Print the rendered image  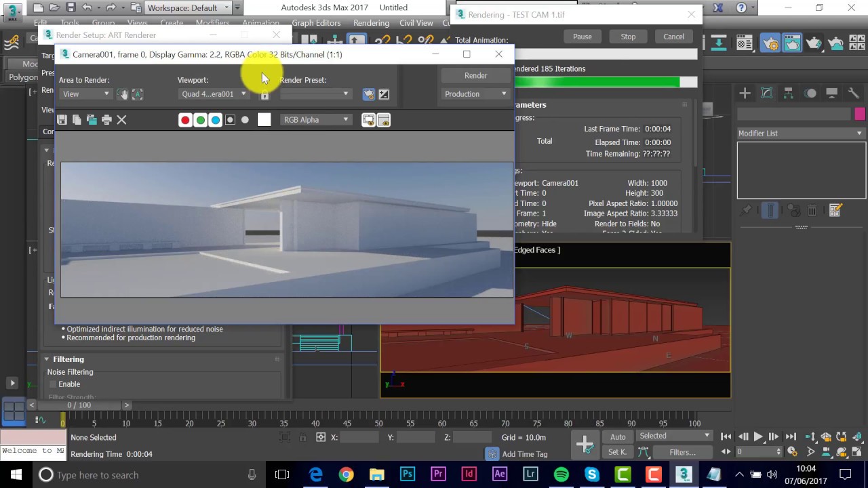pyautogui.click(x=106, y=120)
